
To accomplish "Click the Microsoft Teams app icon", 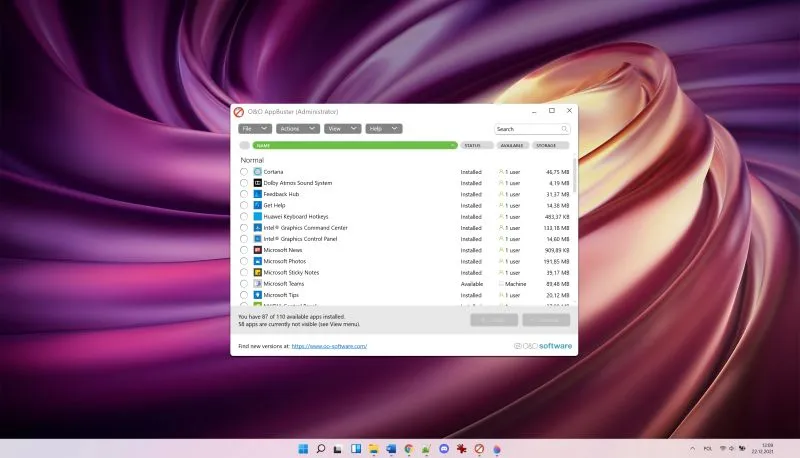I will click(x=258, y=284).
